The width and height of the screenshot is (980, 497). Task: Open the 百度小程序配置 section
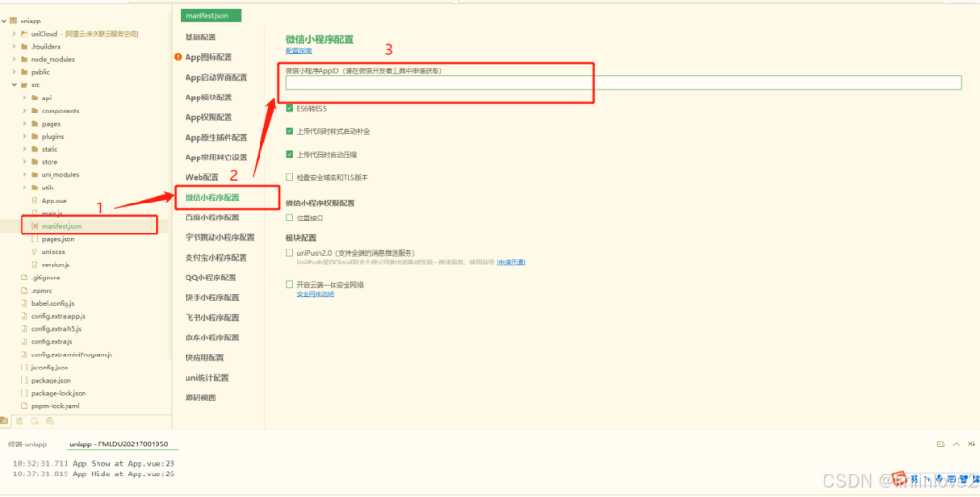213,218
